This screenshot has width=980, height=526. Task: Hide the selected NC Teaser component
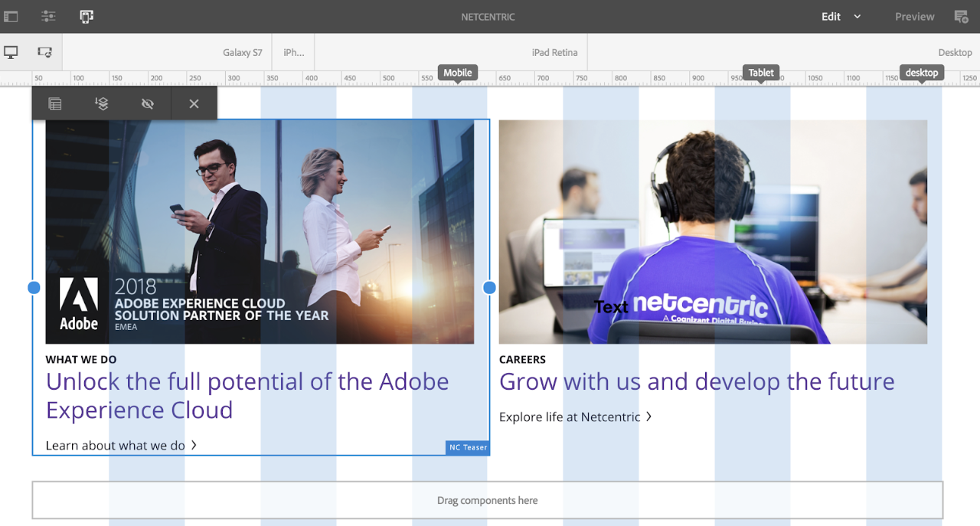point(148,103)
